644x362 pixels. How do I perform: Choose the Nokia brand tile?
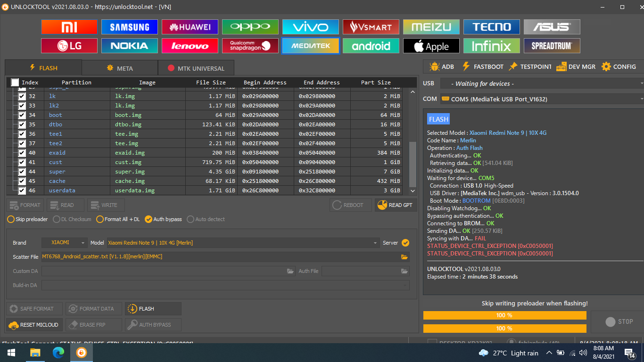click(x=129, y=46)
